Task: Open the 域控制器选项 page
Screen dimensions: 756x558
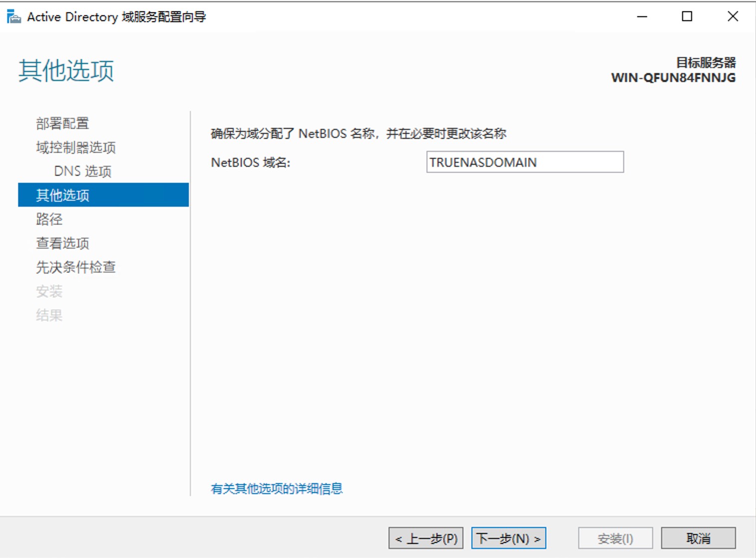Action: [75, 147]
